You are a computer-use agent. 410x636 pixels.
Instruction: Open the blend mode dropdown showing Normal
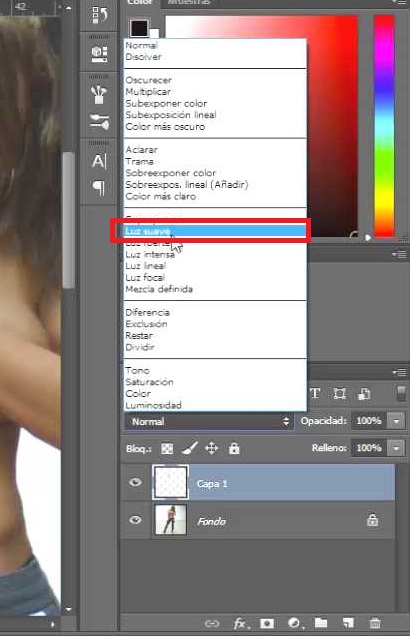tap(208, 421)
